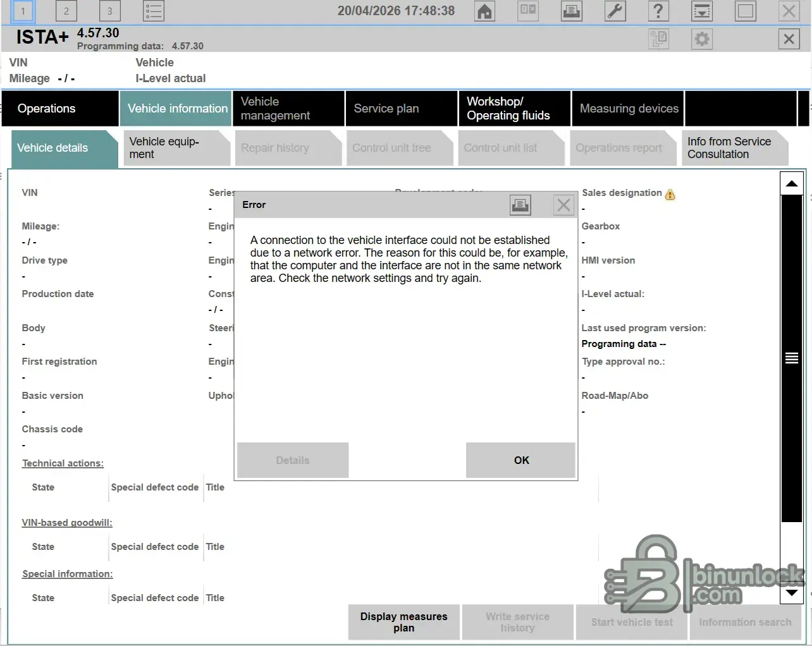Open the wrench settings tool icon

[x=615, y=11]
